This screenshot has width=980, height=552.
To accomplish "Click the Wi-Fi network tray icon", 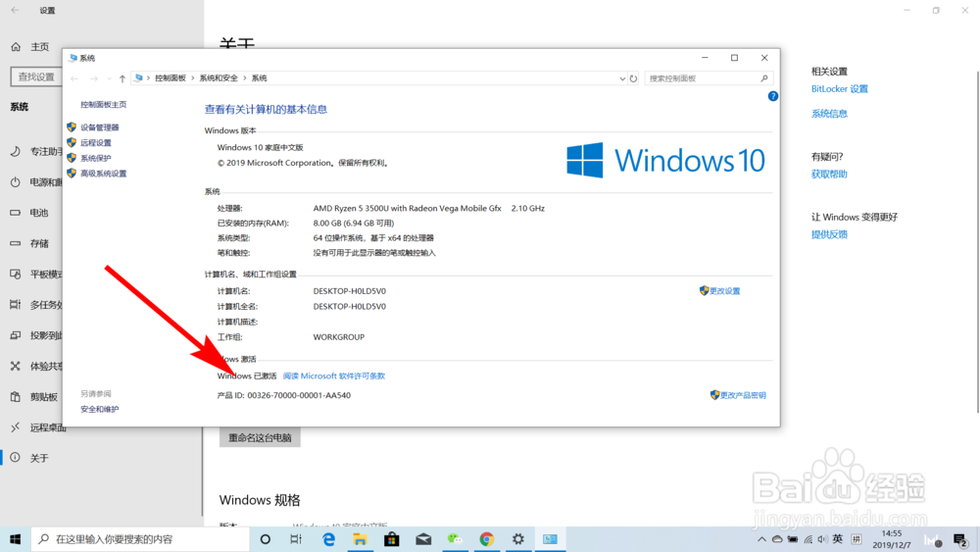I will 808,539.
